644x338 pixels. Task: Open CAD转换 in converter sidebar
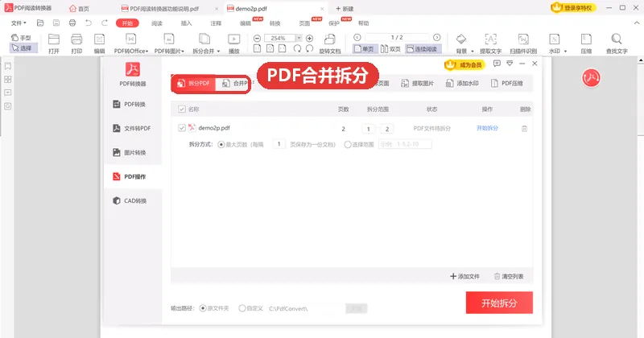[130, 201]
